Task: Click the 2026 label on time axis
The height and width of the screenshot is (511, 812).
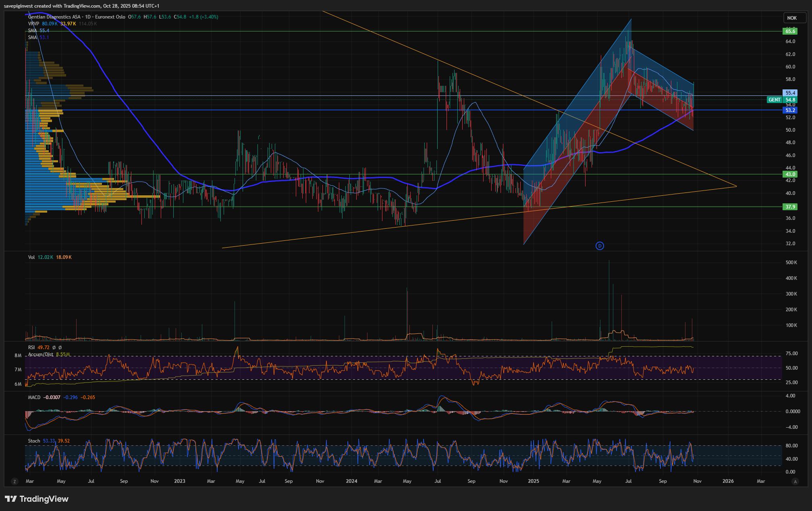Action: click(728, 481)
